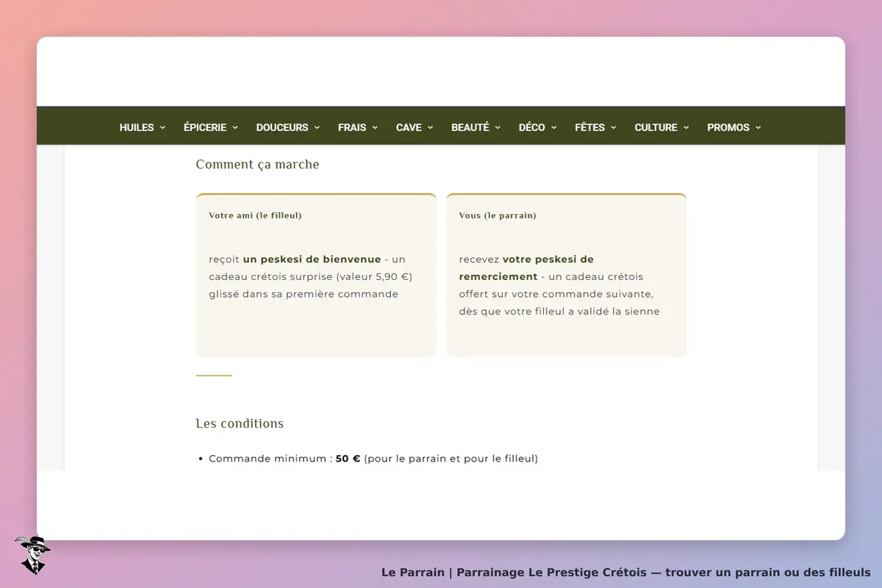This screenshot has width=882, height=588.
Task: Expand the chevron next to FÊTES
Action: [x=613, y=128]
